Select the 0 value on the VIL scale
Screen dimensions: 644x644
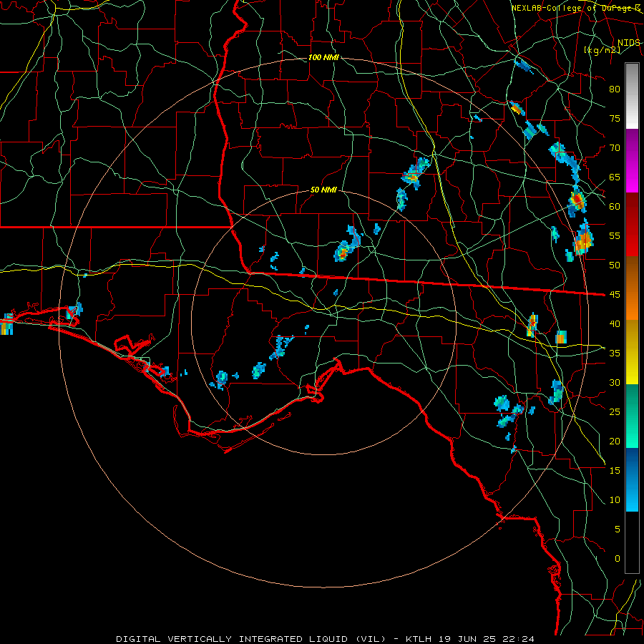[618, 559]
